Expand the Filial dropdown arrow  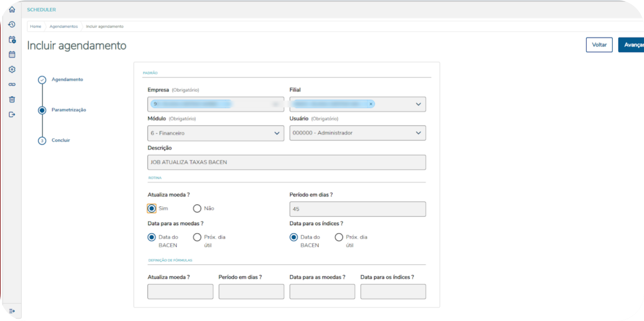coord(418,104)
